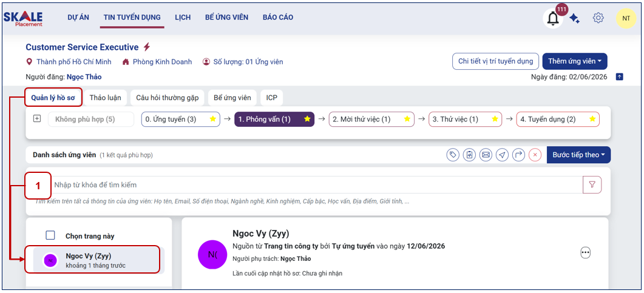Click the envelope email icon
The width and height of the screenshot is (644, 293).
486,155
